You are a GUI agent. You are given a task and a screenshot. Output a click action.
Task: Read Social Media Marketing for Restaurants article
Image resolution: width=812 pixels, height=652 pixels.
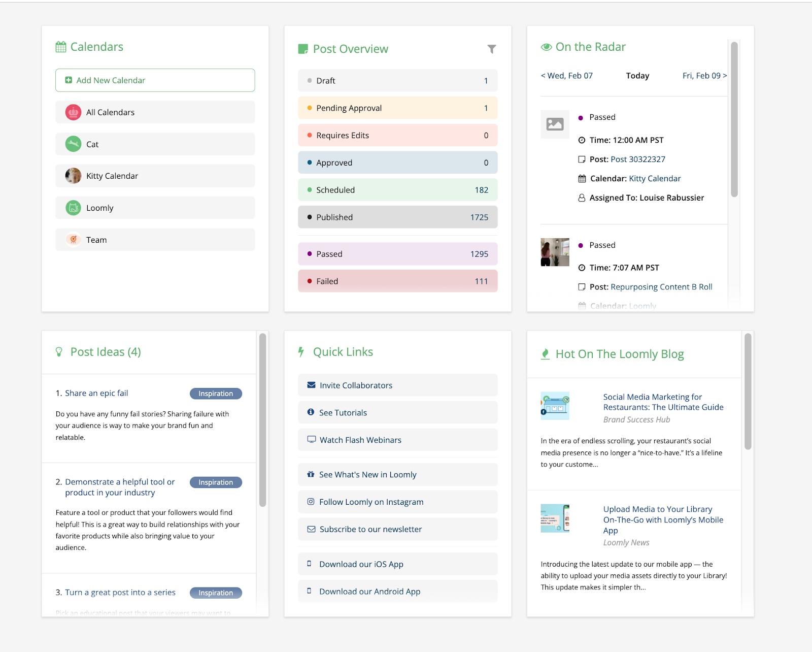[x=663, y=402]
